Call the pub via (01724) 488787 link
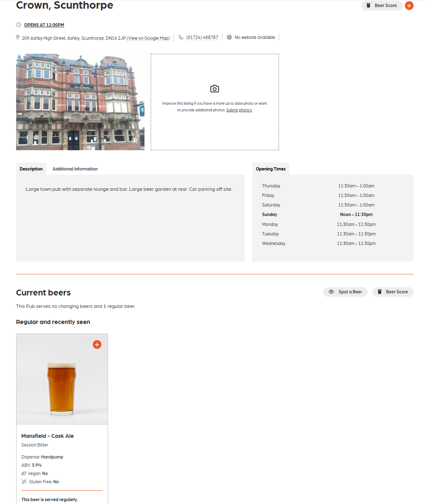 tap(202, 37)
